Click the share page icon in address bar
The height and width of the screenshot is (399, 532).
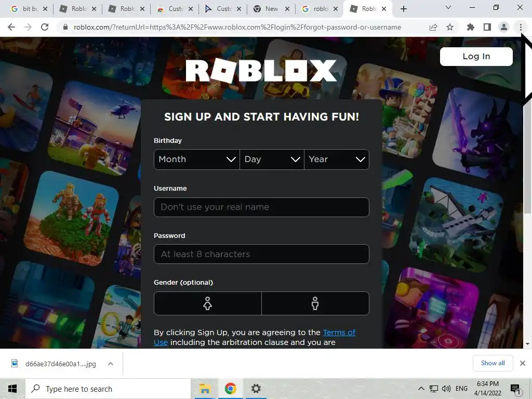[433, 27]
